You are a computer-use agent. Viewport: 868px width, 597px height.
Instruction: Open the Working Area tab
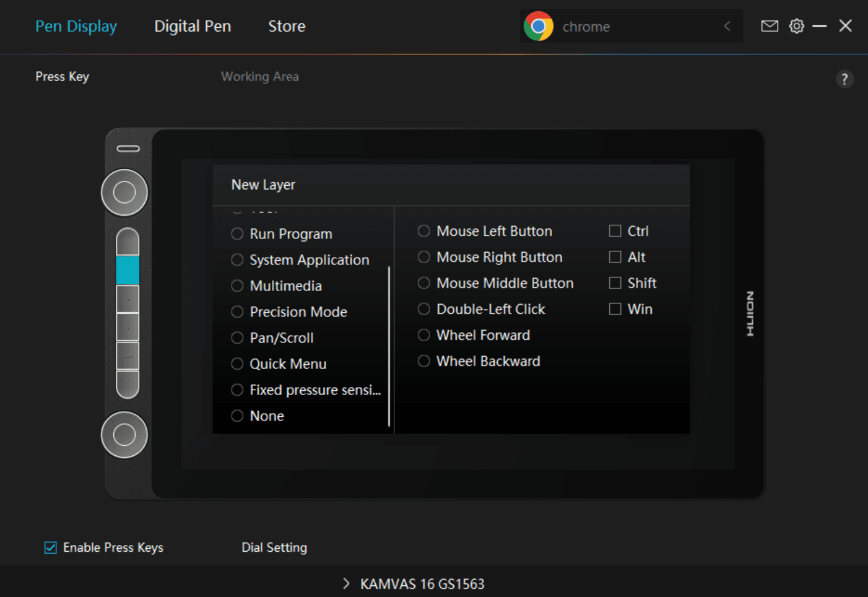[x=259, y=77]
